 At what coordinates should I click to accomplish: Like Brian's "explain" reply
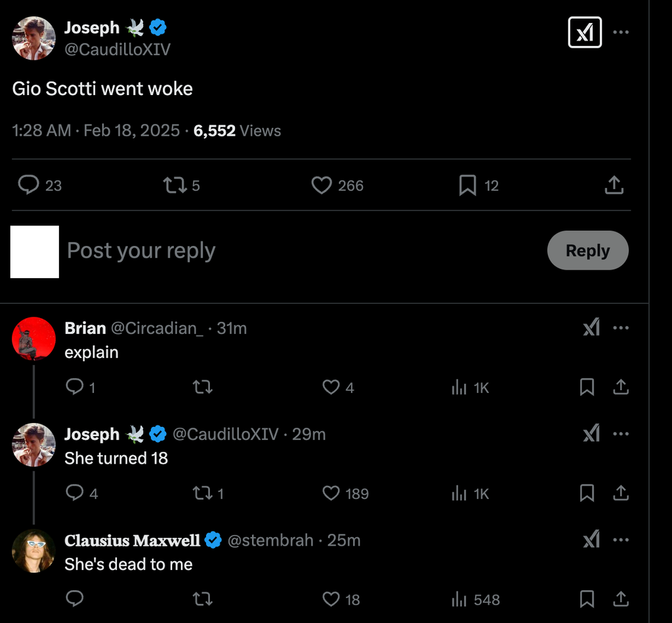(x=331, y=388)
